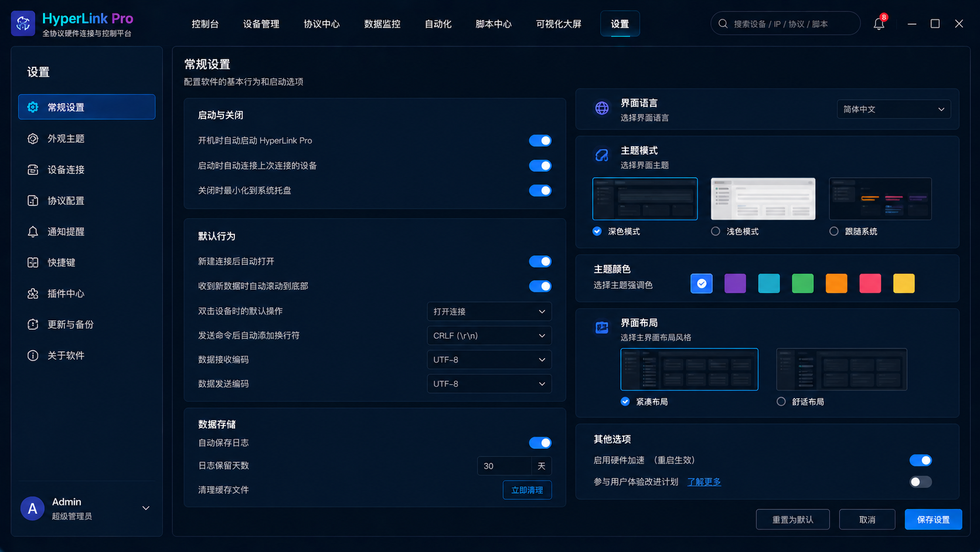Image resolution: width=980 pixels, height=552 pixels.
Task: Click the 立即清理 button
Action: (x=527, y=490)
